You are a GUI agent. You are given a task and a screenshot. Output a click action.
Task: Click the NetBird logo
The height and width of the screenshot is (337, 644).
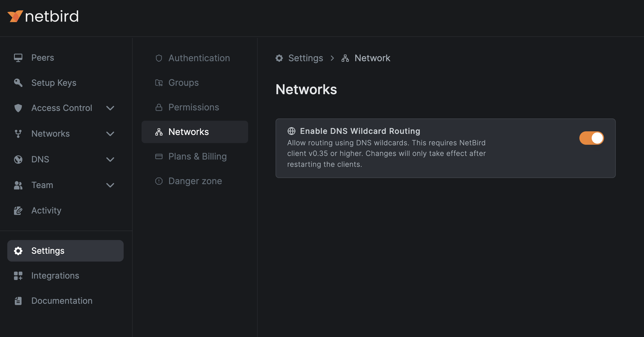tap(43, 16)
